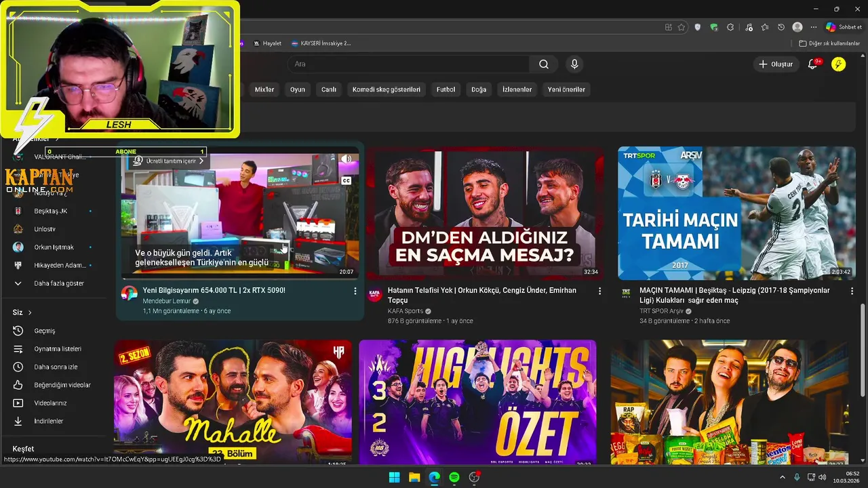
Task: Open Beşiktaş - Leipzig Tarihi Maçın Tamamı thumbnail
Action: click(x=736, y=212)
